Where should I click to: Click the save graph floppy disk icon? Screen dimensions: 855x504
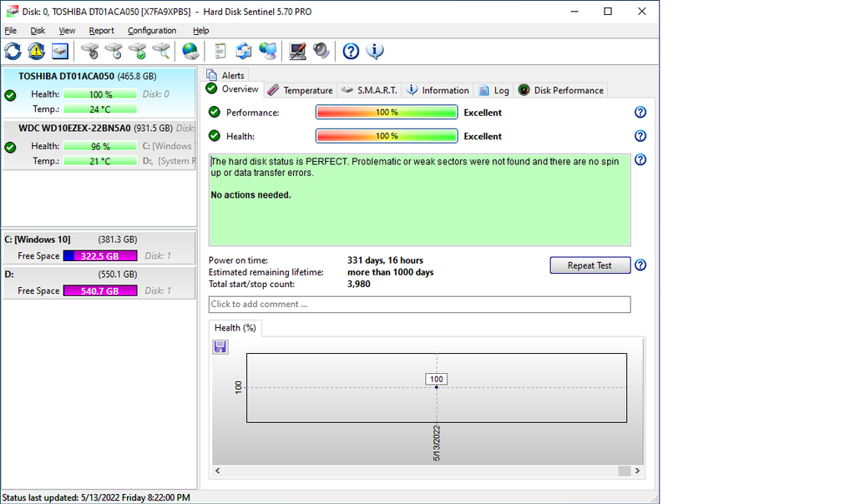point(220,347)
